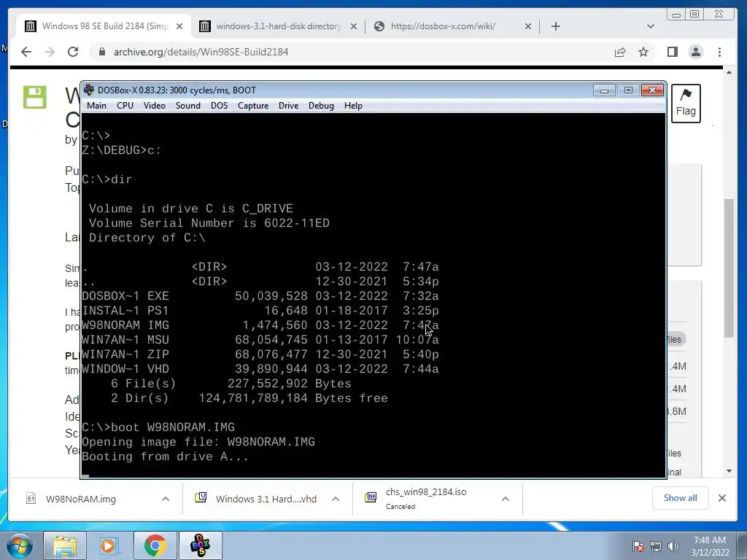Click the site lock icon in address bar
The width and height of the screenshot is (747, 560).
(x=102, y=52)
